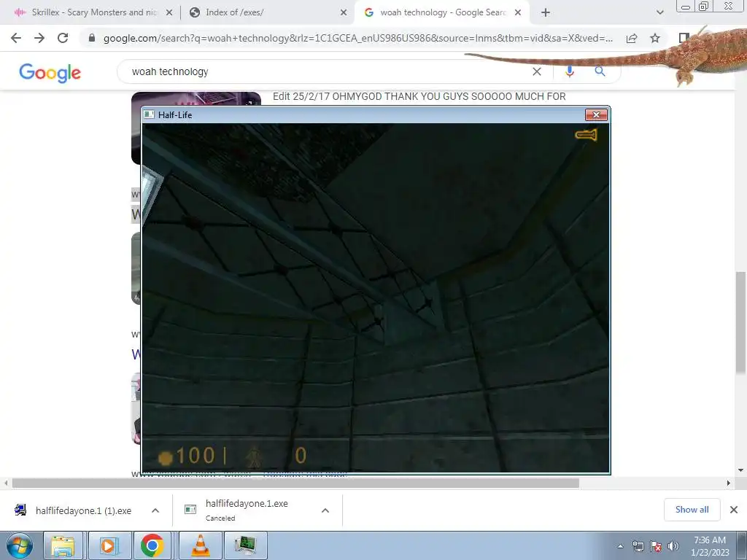The height and width of the screenshot is (560, 747).
Task: Go back in Chrome history
Action: pyautogui.click(x=16, y=38)
